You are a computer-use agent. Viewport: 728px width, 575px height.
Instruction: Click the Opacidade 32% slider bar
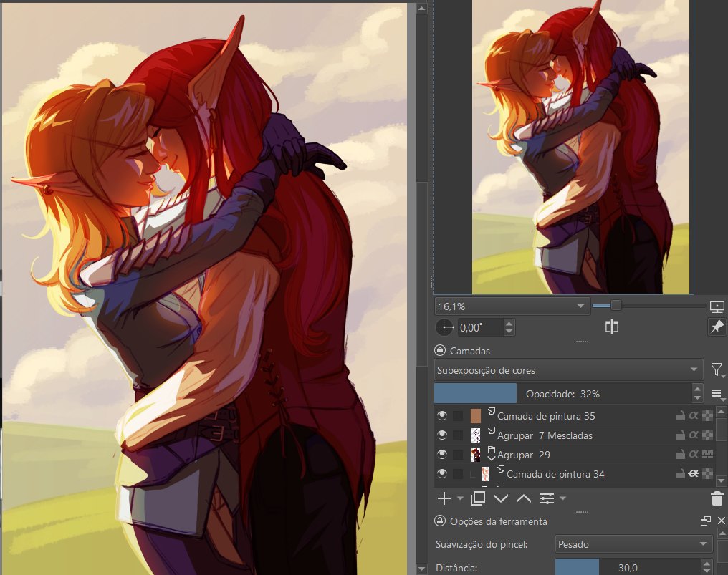click(563, 394)
